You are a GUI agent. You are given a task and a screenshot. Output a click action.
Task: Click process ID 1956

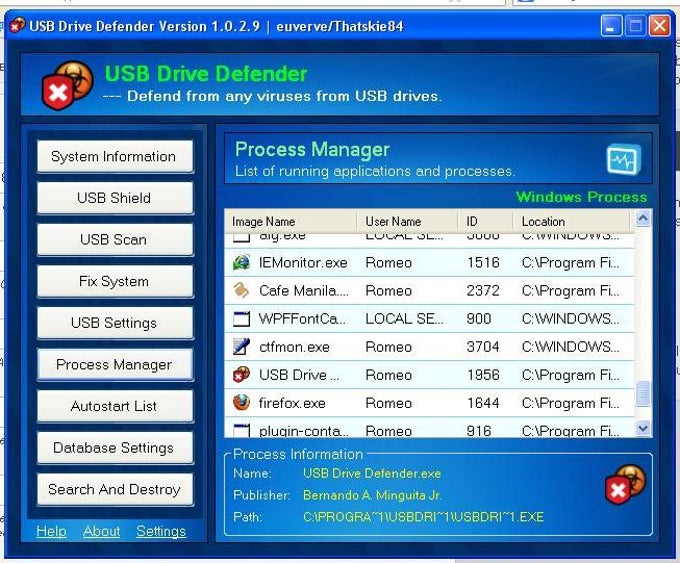[483, 375]
